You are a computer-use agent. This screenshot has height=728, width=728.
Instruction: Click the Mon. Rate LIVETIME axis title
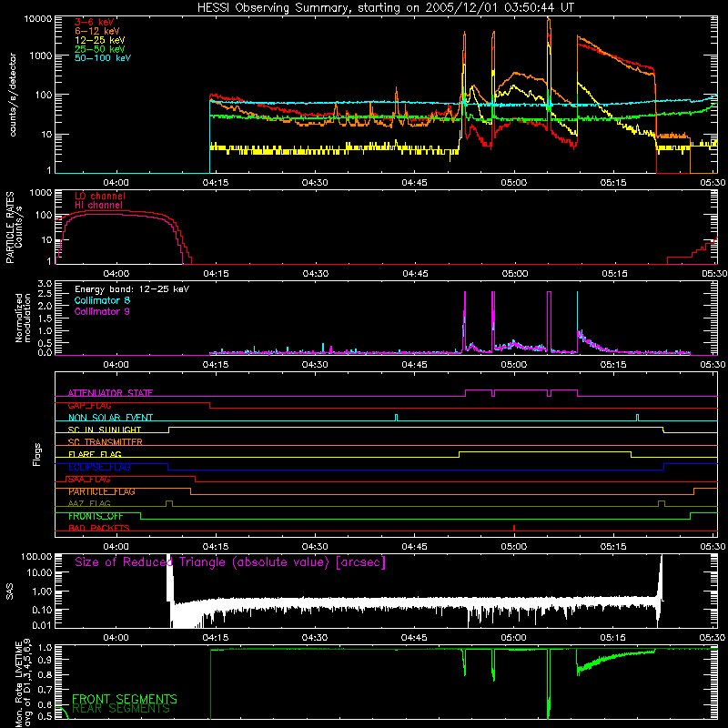point(23,682)
